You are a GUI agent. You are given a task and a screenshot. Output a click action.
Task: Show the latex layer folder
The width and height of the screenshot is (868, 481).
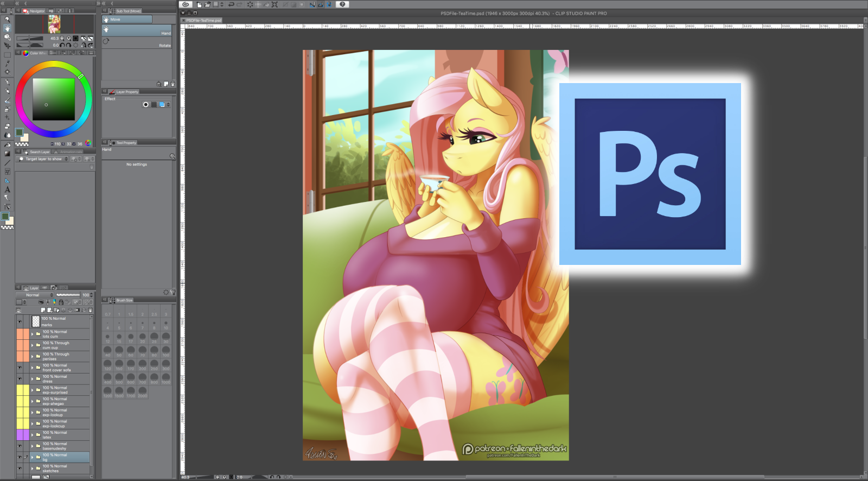20,435
